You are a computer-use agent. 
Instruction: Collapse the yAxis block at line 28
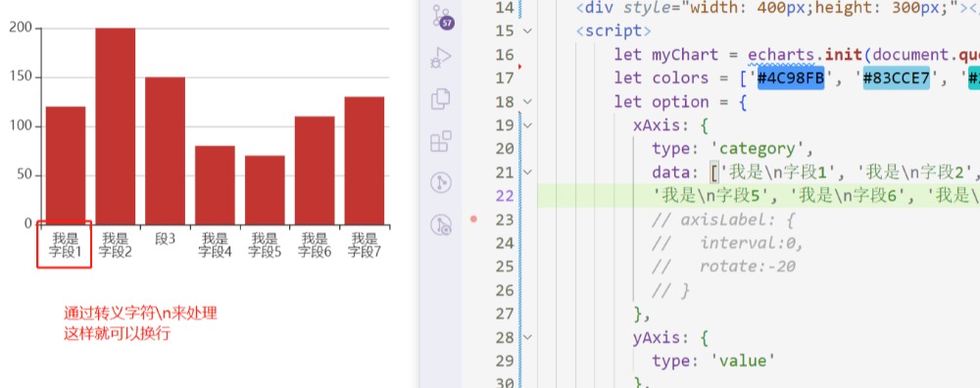[527, 338]
